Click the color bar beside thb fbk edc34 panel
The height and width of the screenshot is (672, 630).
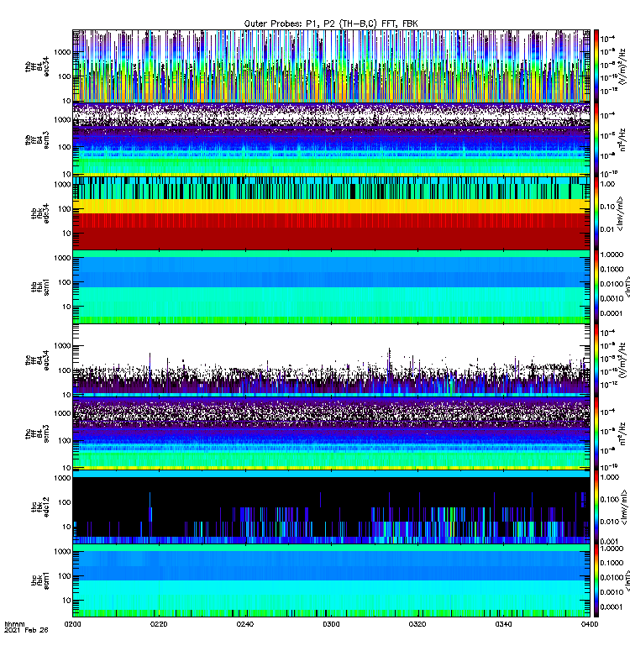596,213
